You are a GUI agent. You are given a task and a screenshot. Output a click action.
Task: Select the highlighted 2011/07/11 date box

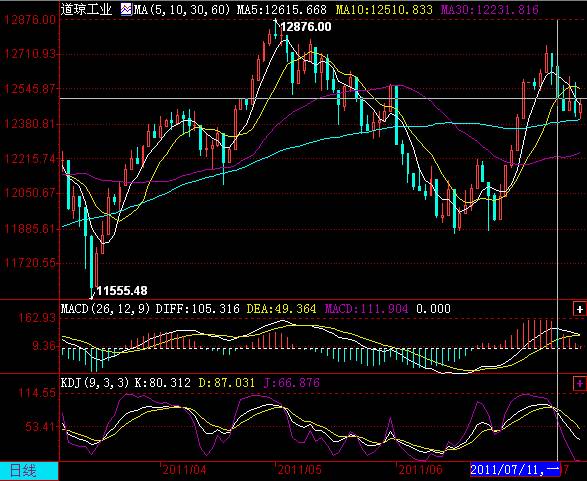pos(515,469)
